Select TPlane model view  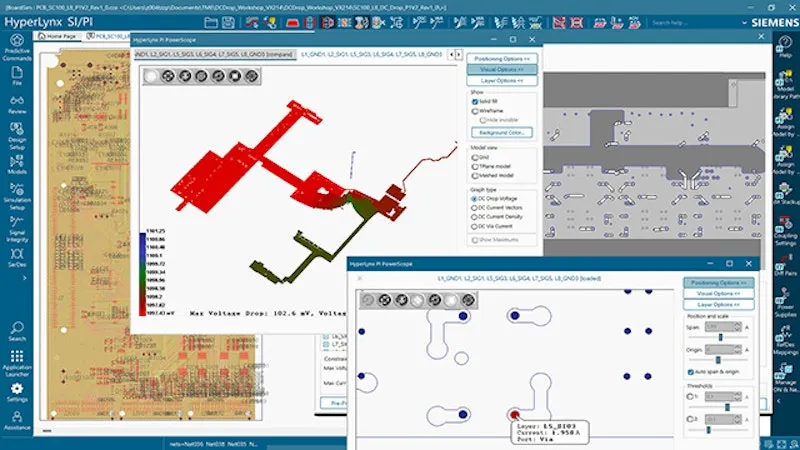tap(474, 166)
